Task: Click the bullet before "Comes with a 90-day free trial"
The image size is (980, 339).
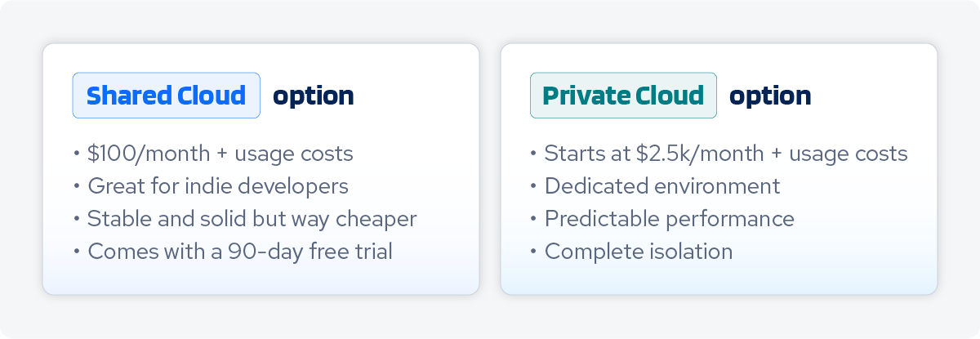Action: [76, 252]
